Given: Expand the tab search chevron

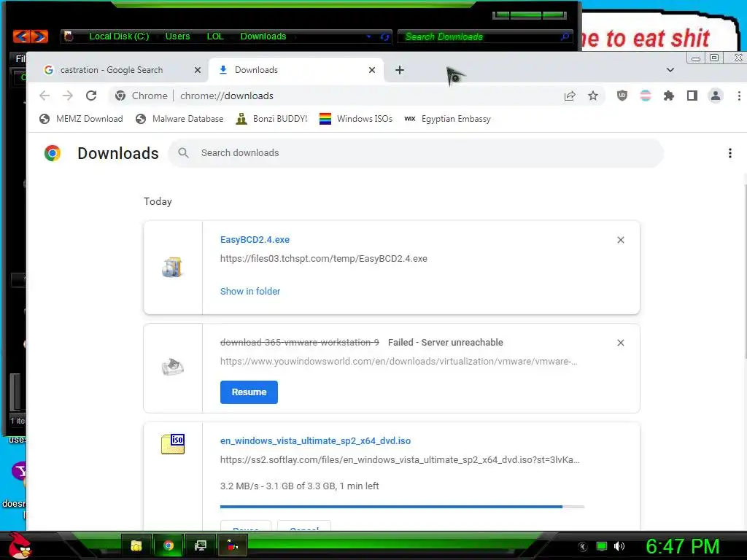Looking at the screenshot, I should (x=670, y=70).
